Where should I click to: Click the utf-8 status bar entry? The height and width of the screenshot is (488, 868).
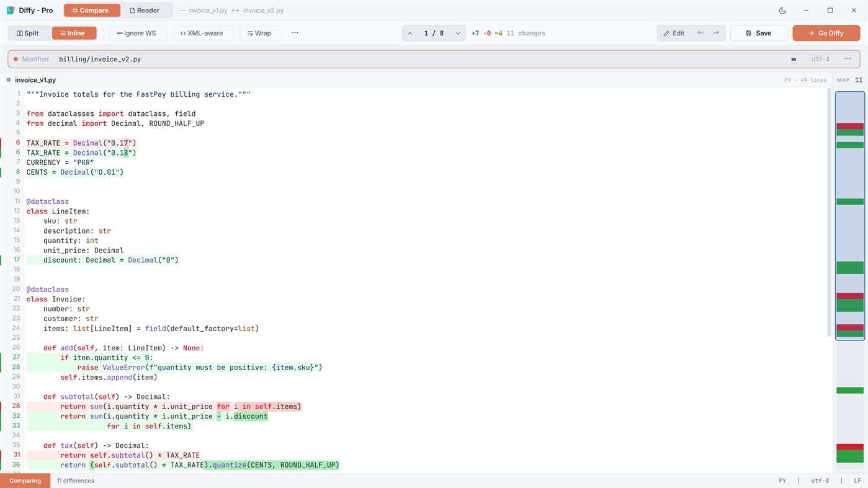(820, 481)
